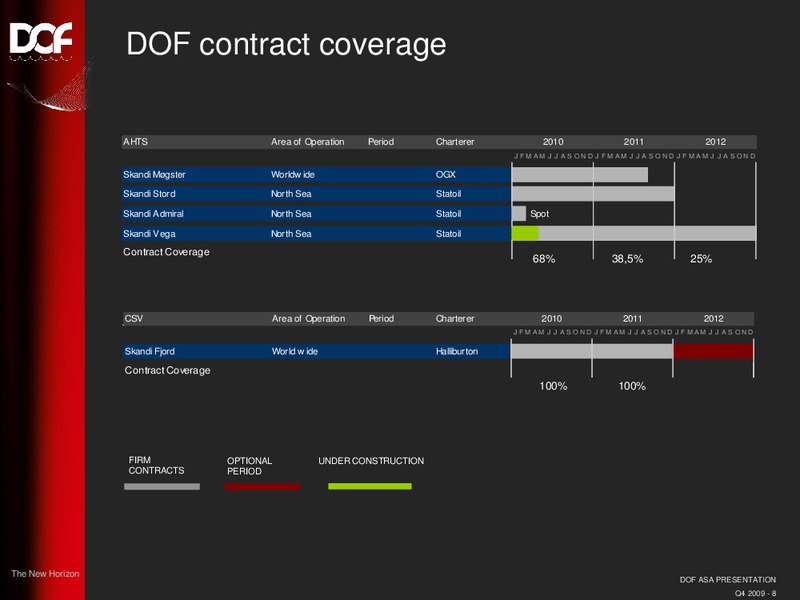This screenshot has height=600, width=800.
Task: Click the 68% coverage value
Action: click(543, 259)
